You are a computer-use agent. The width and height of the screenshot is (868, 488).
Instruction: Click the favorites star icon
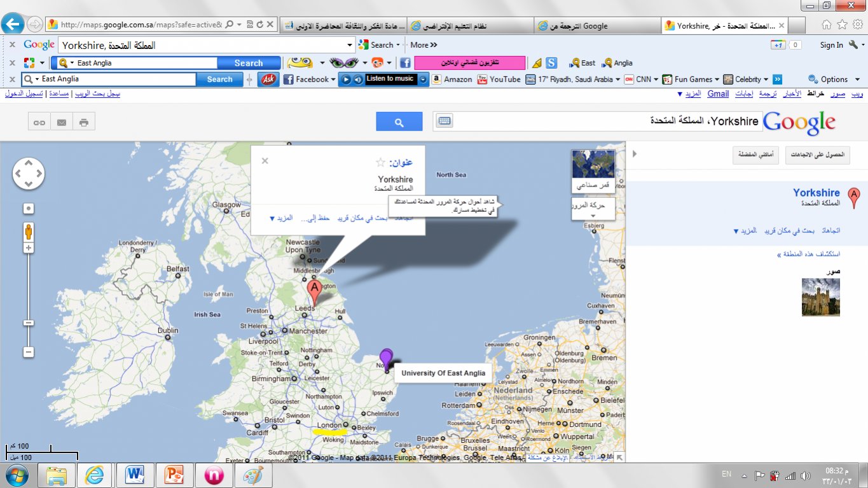842,25
